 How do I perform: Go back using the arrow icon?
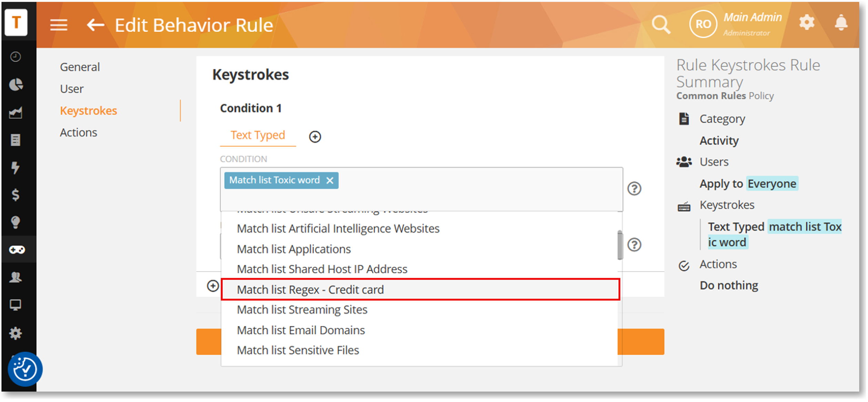[95, 25]
